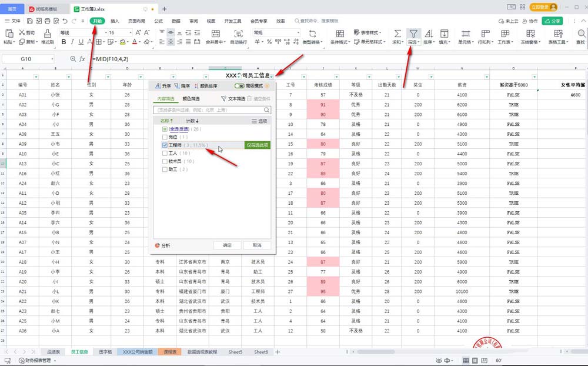This screenshot has width=588, height=366.
Task: Open the 公式 ribbon tab
Action: pyautogui.click(x=158, y=21)
